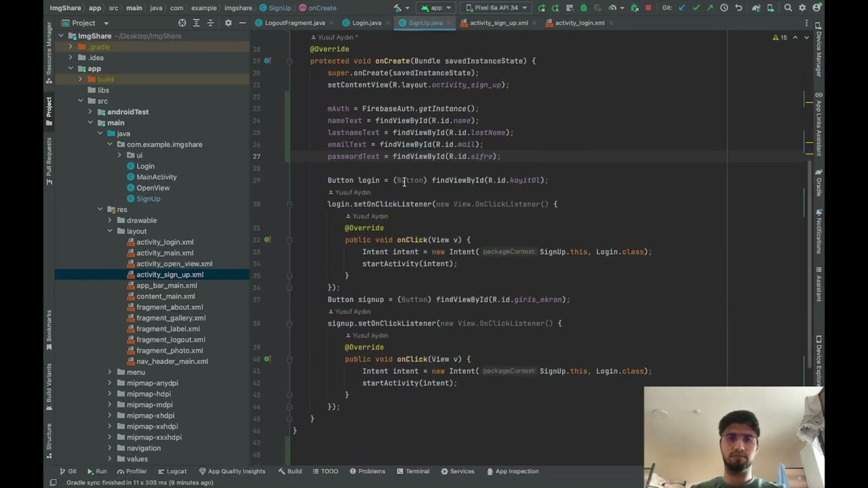The image size is (868, 488).
Task: Collapse the layout folder
Action: click(110, 231)
